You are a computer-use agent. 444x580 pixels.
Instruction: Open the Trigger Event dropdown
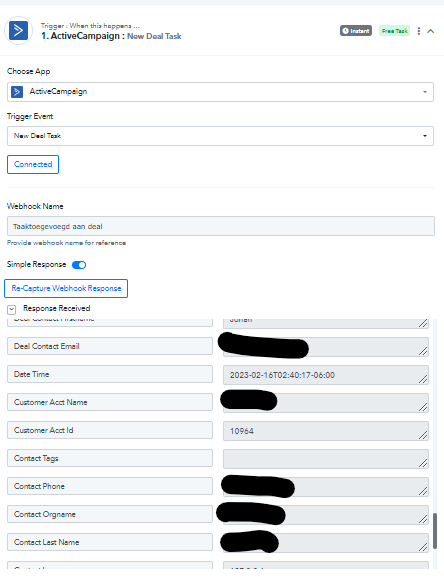[220, 136]
